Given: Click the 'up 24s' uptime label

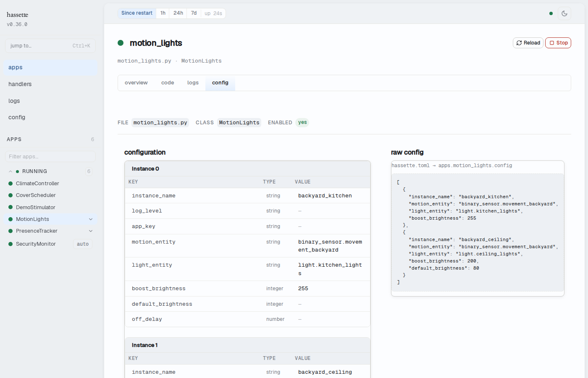Looking at the screenshot, I should (x=213, y=13).
